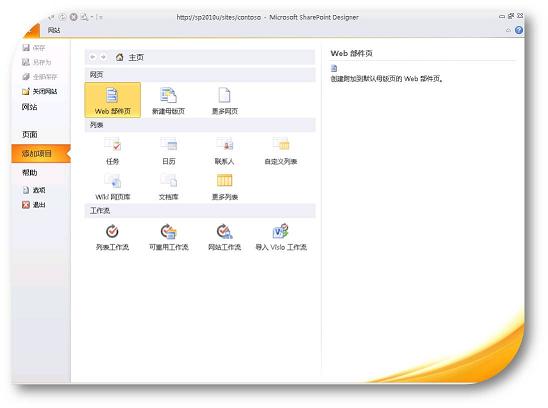Click the Web 部件页 heading in right pane
This screenshot has width=548, height=408.
click(352, 53)
